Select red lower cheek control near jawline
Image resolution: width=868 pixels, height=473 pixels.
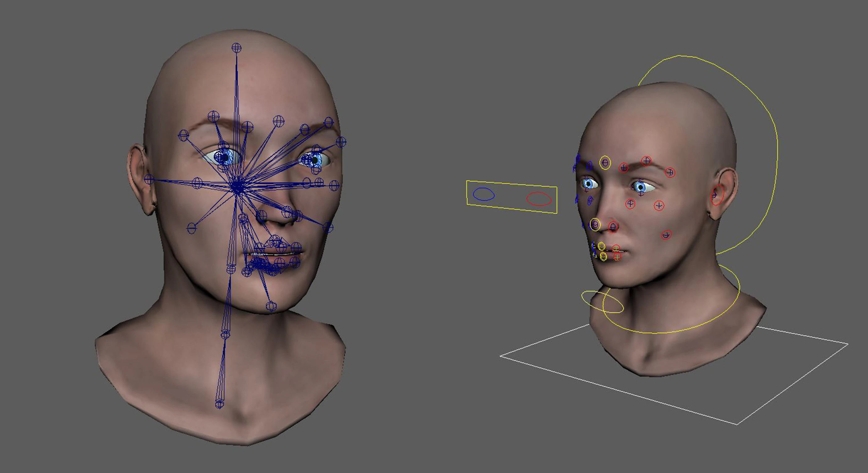coord(666,235)
